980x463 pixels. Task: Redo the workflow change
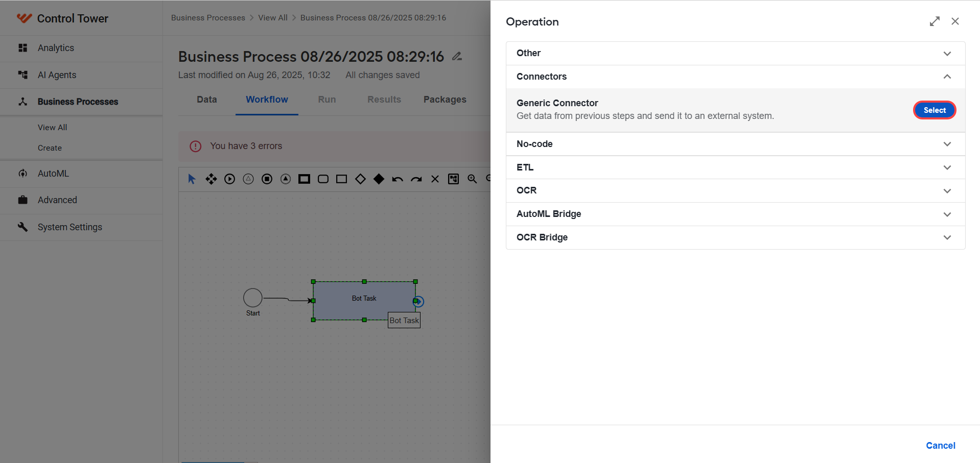(416, 179)
